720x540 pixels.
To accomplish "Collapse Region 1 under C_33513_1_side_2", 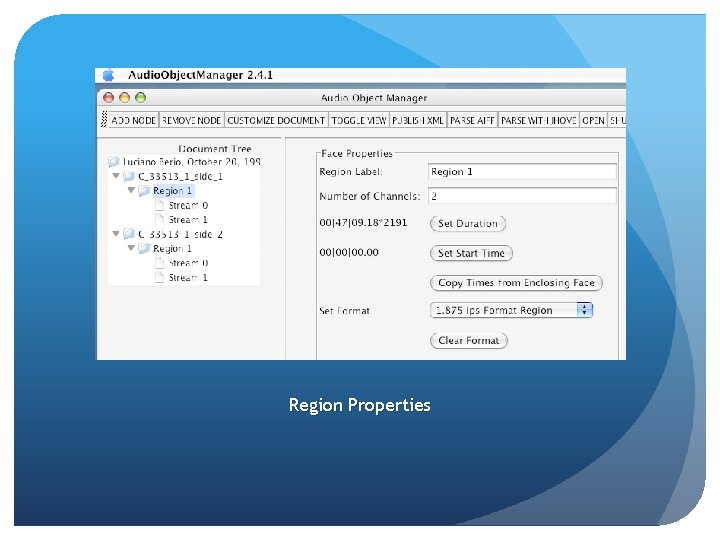I will point(131,248).
